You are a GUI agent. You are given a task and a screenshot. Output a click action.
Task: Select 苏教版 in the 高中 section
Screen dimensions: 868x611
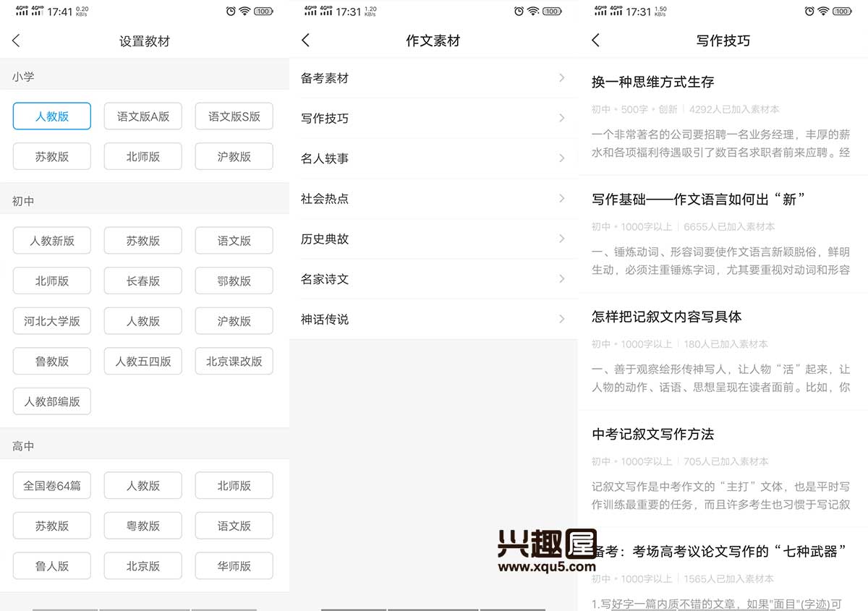click(52, 526)
